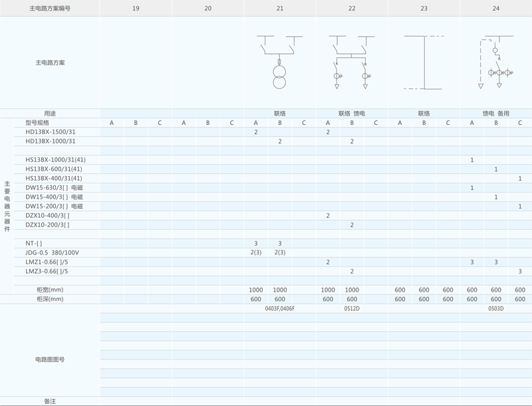The image size is (532, 406).
Task: Click the 备注 row label
Action: 50,401
